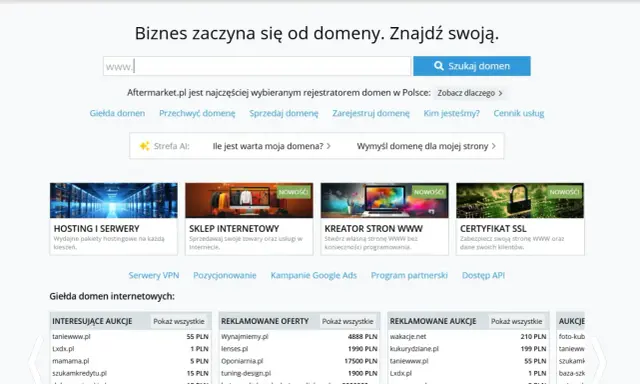Open the Program partnerski link
The image size is (640, 384).
pyautogui.click(x=409, y=275)
